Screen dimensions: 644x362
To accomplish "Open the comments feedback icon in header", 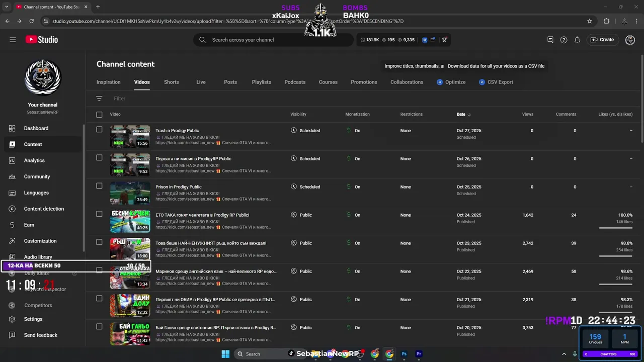I will (x=550, y=40).
